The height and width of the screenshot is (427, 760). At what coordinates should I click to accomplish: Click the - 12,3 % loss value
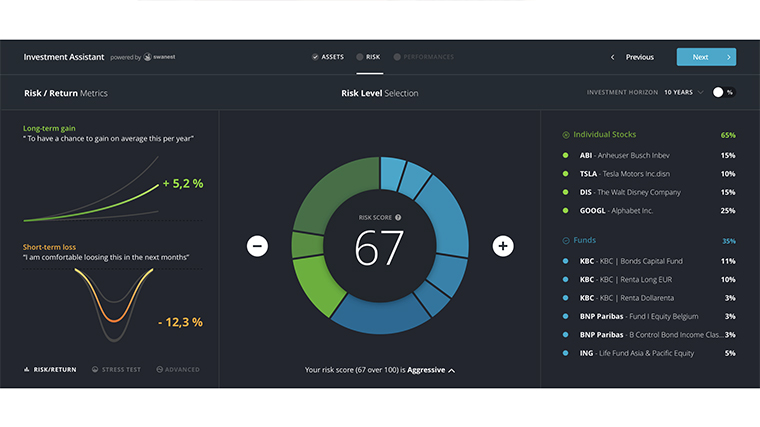tap(180, 322)
